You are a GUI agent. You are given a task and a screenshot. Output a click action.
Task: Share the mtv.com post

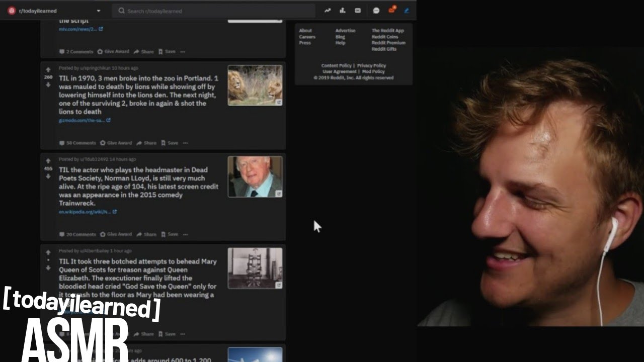coord(143,51)
